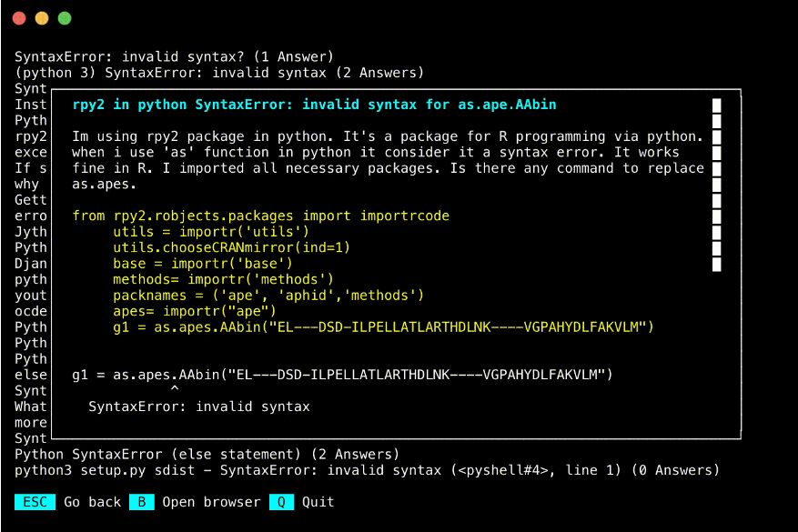Screen dimensions: 798x532
Task: Click the ESC key hint
Action: tap(35, 502)
